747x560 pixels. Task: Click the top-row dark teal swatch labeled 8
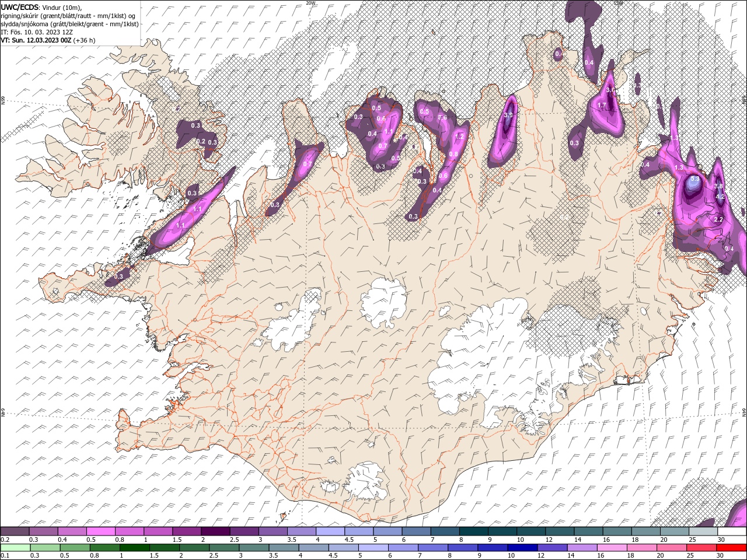tap(473, 531)
